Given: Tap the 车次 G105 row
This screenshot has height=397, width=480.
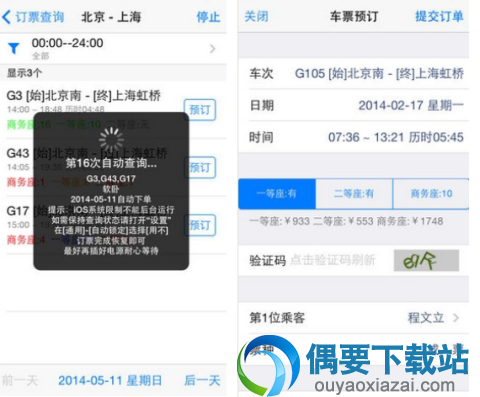Looking at the screenshot, I should [x=354, y=73].
